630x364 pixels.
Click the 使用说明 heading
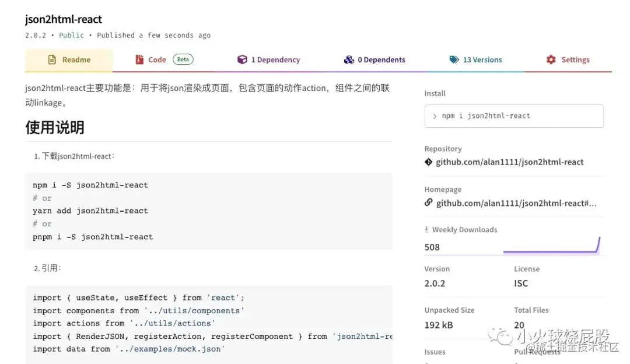55,127
